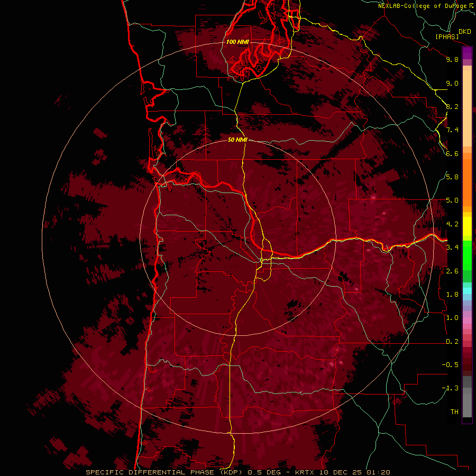Click the 5.0 scale value
The width and height of the screenshot is (476, 476).
(x=452, y=200)
